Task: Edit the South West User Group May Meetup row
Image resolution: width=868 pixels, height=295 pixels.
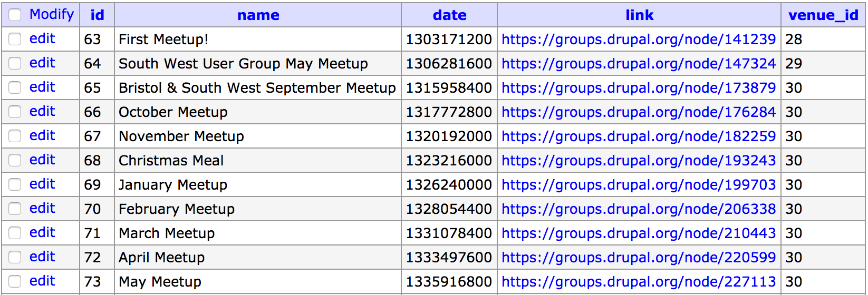Action: click(x=42, y=63)
